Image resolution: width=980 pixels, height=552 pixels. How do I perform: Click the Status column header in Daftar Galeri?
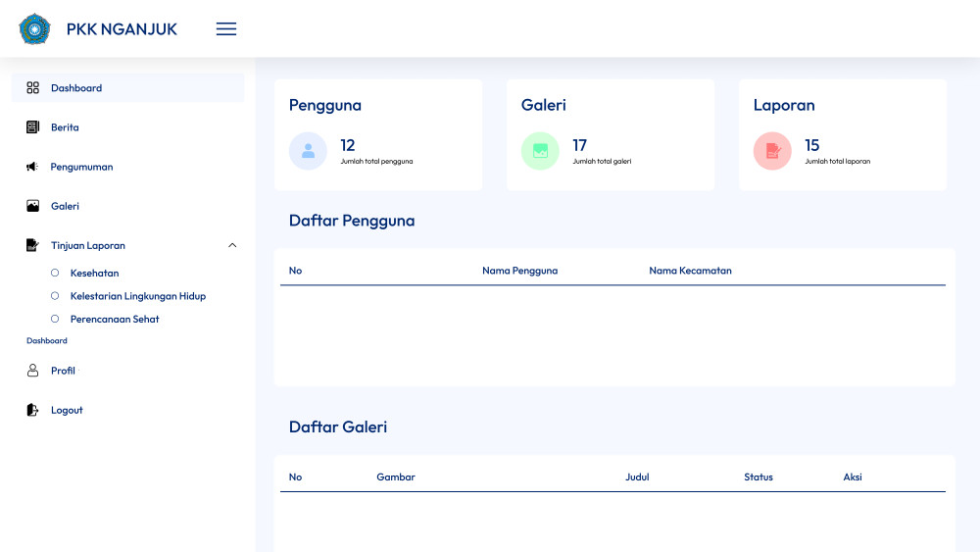759,477
